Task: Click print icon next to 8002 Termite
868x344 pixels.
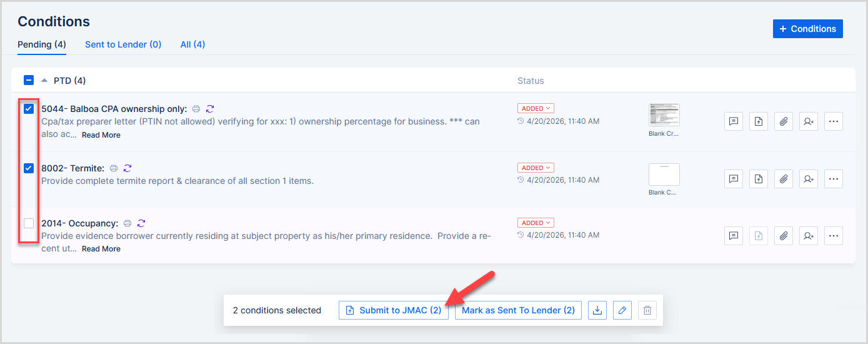Action: (x=114, y=168)
